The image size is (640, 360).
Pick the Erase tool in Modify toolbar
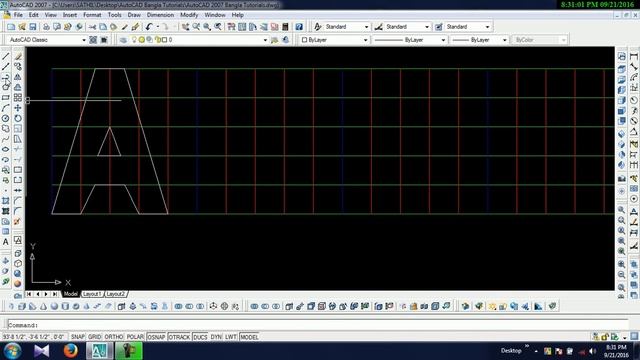18,56
